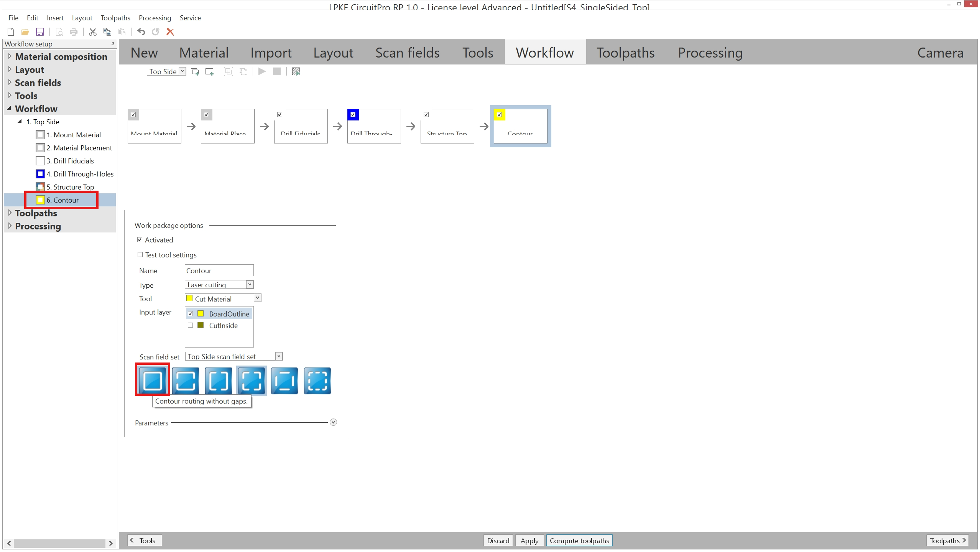Select the contour routing without gaps icon

click(153, 381)
